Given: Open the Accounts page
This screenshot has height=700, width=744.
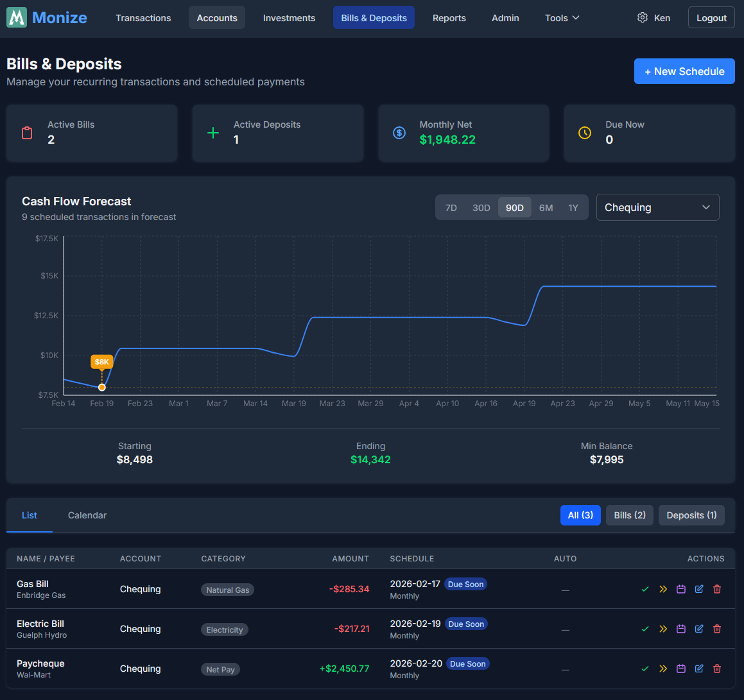Looking at the screenshot, I should 217,17.
